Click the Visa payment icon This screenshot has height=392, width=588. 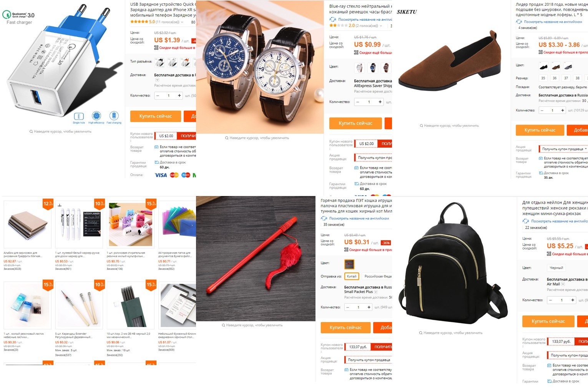(x=161, y=175)
